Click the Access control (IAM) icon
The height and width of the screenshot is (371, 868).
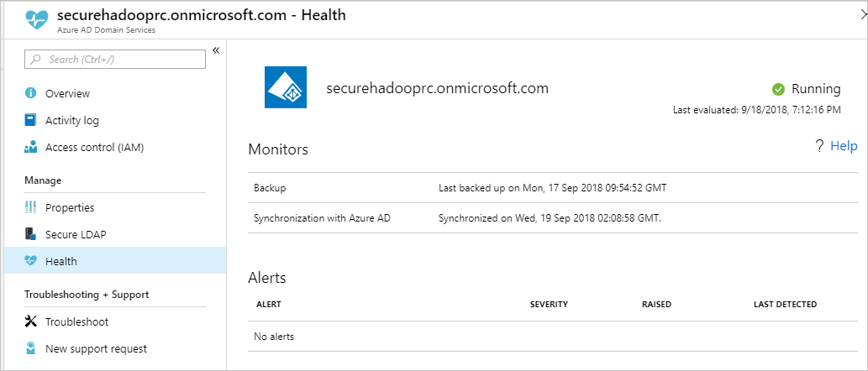pos(31,147)
